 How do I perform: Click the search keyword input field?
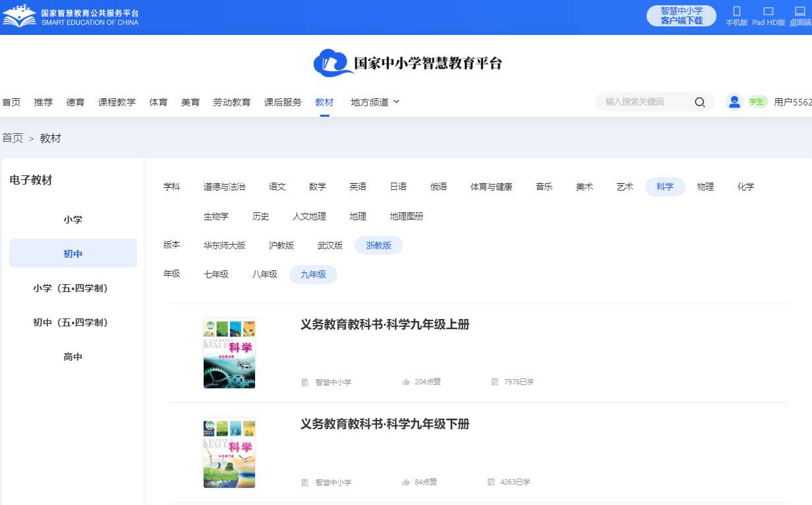click(x=646, y=102)
